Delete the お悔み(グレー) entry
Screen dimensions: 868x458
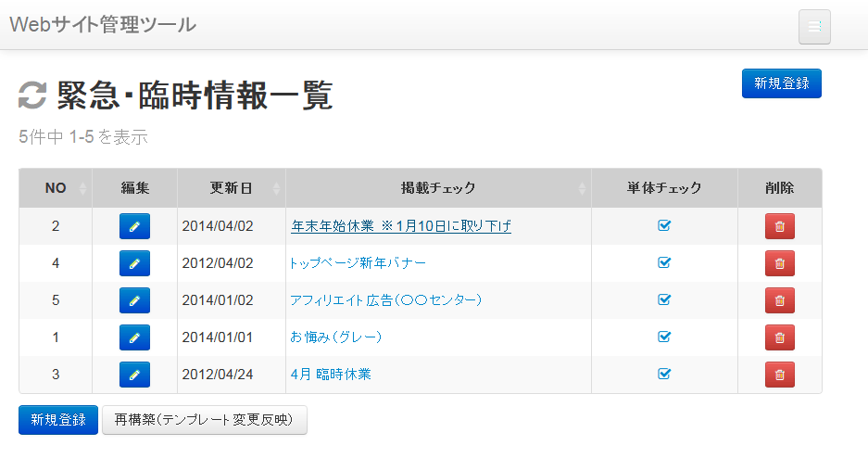779,337
